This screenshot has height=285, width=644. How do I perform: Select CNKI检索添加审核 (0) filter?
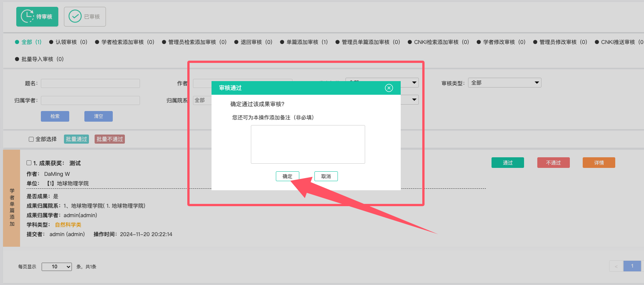click(438, 42)
